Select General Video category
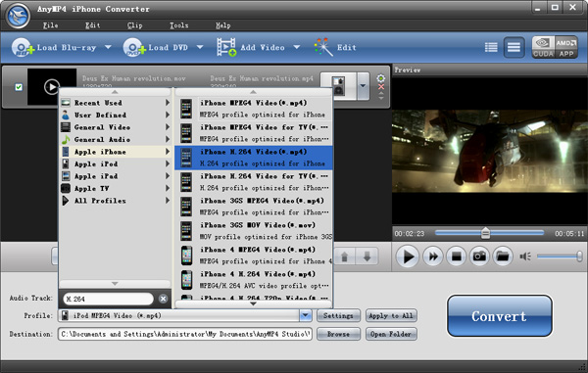This screenshot has width=588, height=373. [x=115, y=127]
